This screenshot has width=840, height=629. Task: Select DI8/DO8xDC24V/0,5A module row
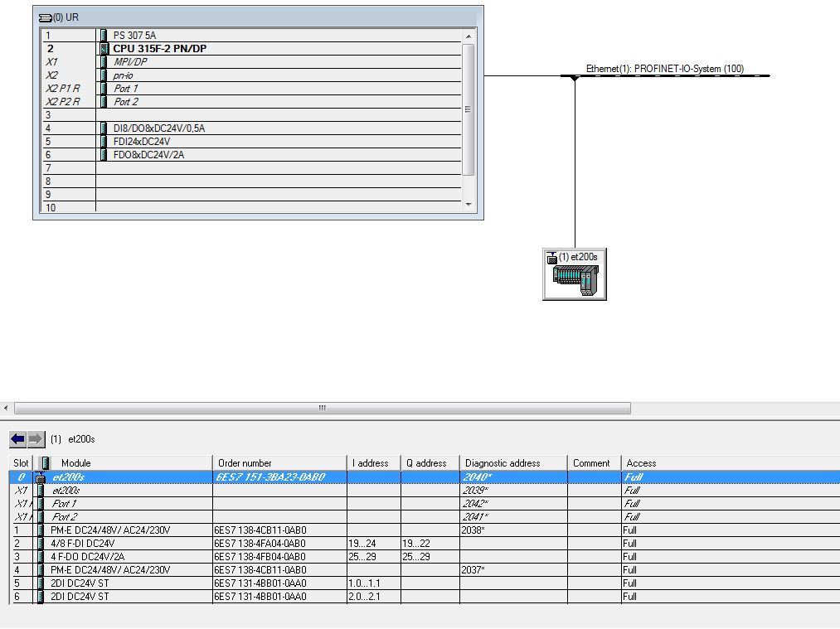(x=252, y=128)
